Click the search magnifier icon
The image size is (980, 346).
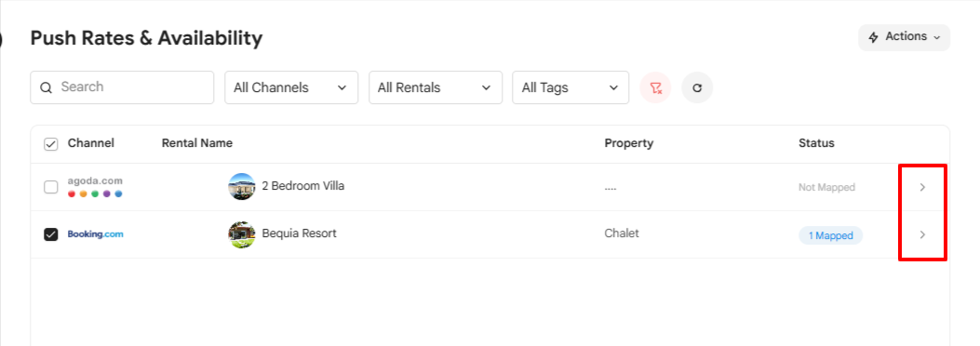pyautogui.click(x=46, y=87)
